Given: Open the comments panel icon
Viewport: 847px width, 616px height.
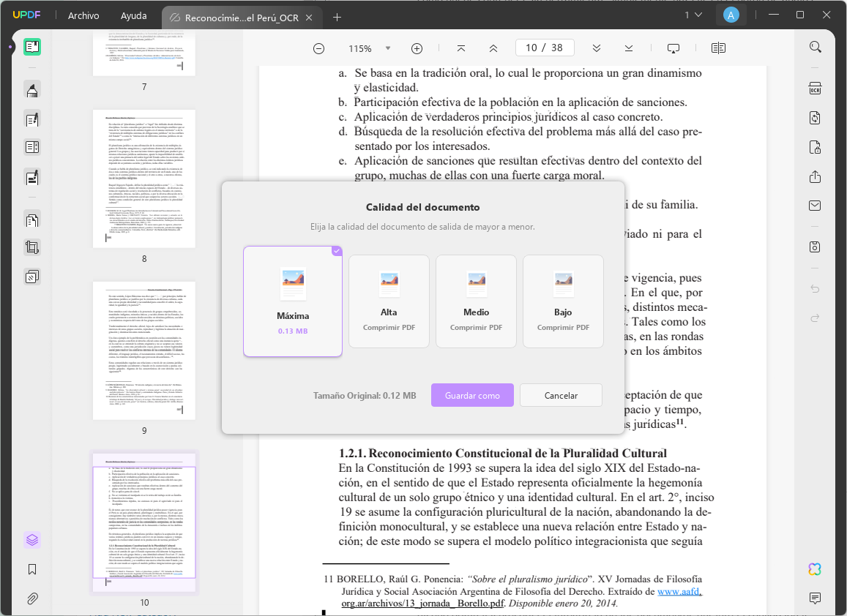Looking at the screenshot, I should click(815, 598).
